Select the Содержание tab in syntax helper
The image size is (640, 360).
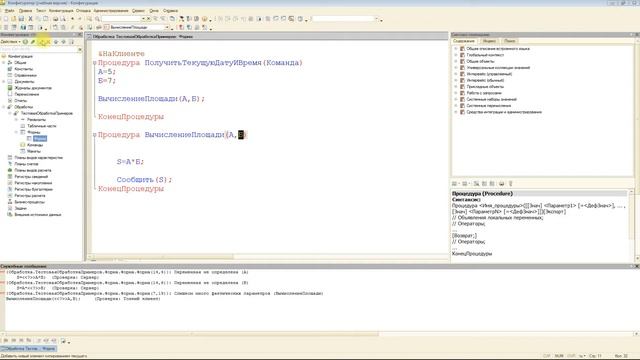(464, 41)
